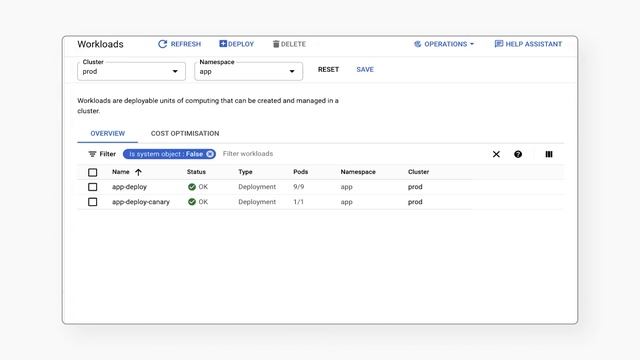Image resolution: width=640 pixels, height=360 pixels.
Task: Open the app-deploy workload
Action: (x=129, y=187)
